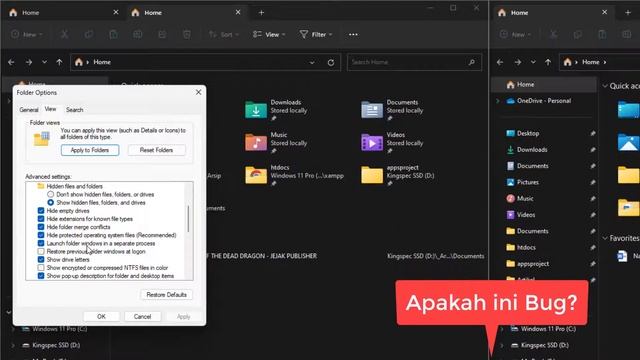Viewport: 640px width, 360px height.
Task: Click the Rename icon in left window toolbar
Action: (138, 34)
